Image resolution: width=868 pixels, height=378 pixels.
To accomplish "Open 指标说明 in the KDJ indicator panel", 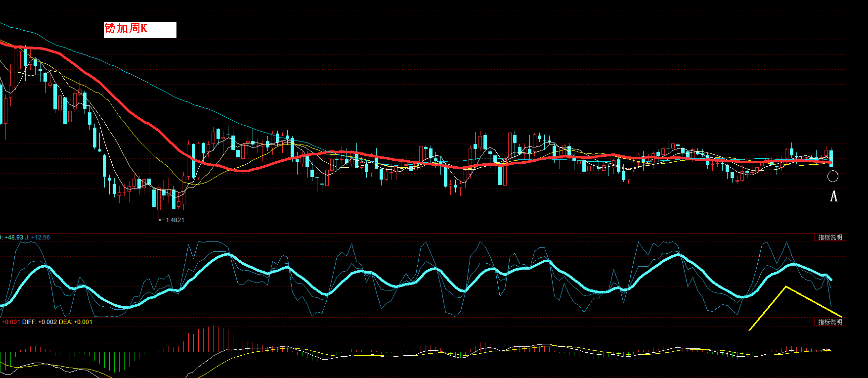I will 830,237.
